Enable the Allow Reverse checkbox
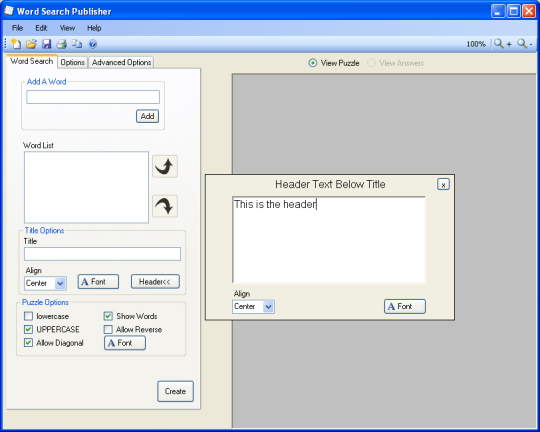Image resolution: width=540 pixels, height=432 pixels. 108,329
